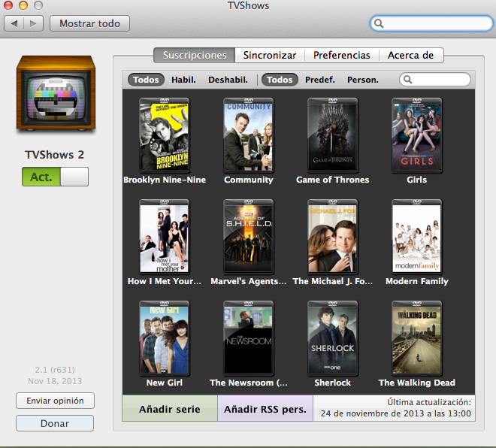Filter shows by Deshabil.
496x448 pixels.
[x=228, y=80]
